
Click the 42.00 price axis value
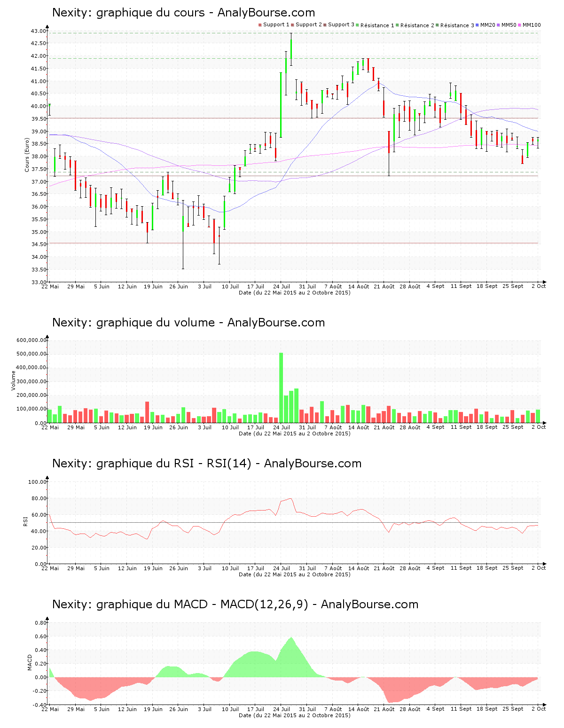click(x=39, y=56)
